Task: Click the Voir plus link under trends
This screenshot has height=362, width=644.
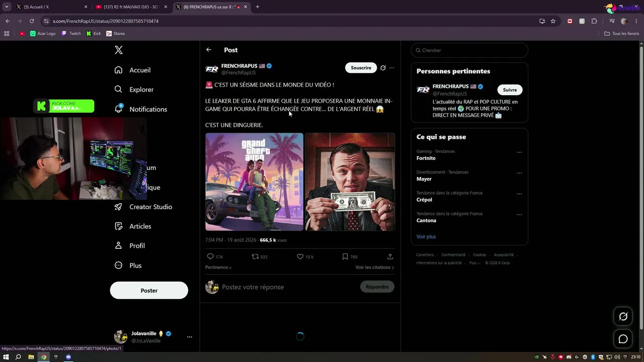Action: click(x=426, y=237)
